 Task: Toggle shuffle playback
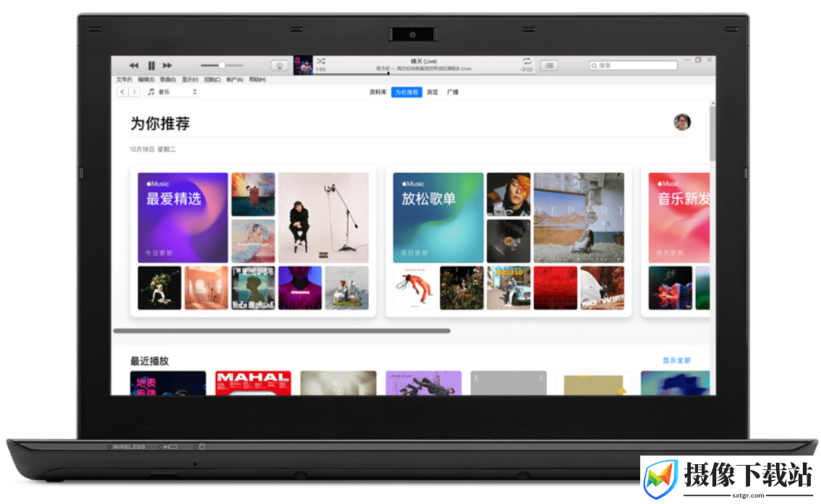pos(321,61)
